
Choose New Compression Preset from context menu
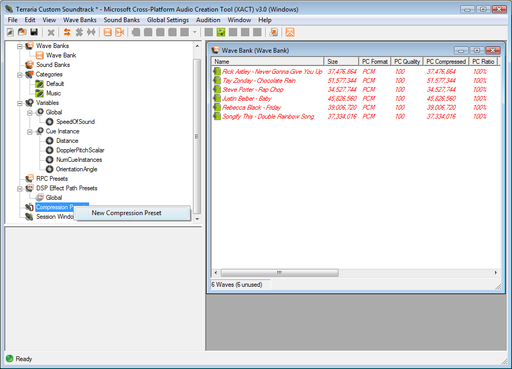(x=133, y=213)
